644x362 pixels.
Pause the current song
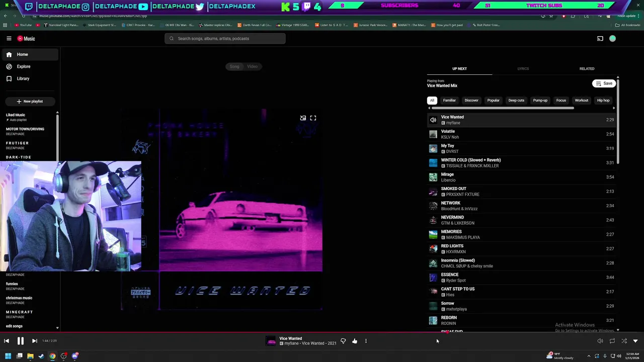click(21, 341)
